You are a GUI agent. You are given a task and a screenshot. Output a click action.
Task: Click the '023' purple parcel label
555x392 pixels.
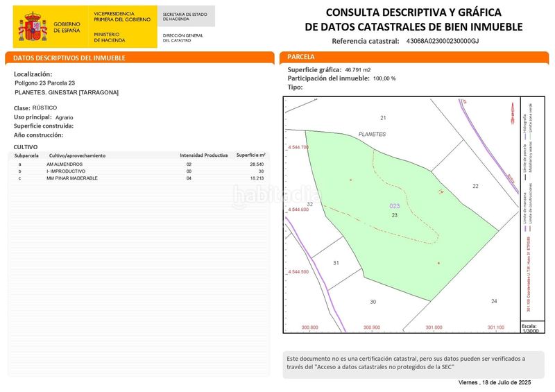point(395,206)
